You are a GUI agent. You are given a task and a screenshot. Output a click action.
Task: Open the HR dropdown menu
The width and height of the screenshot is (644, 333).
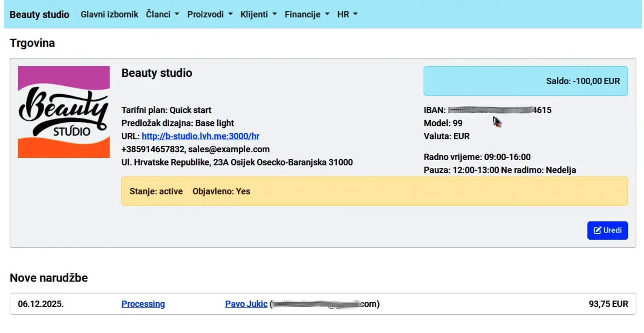click(x=347, y=14)
